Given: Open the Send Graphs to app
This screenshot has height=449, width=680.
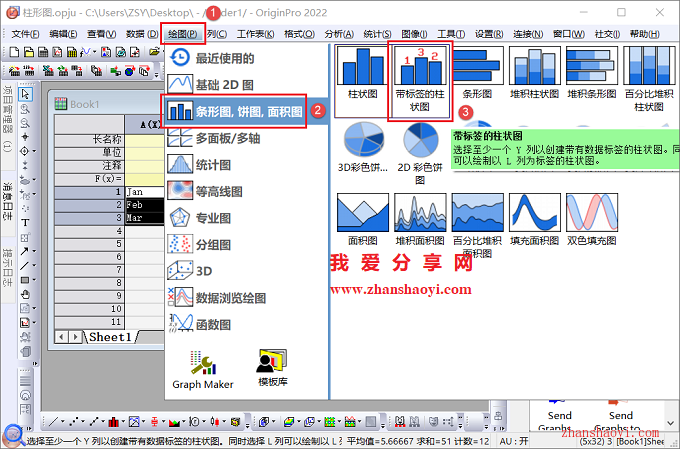Looking at the screenshot, I should click(619, 417).
